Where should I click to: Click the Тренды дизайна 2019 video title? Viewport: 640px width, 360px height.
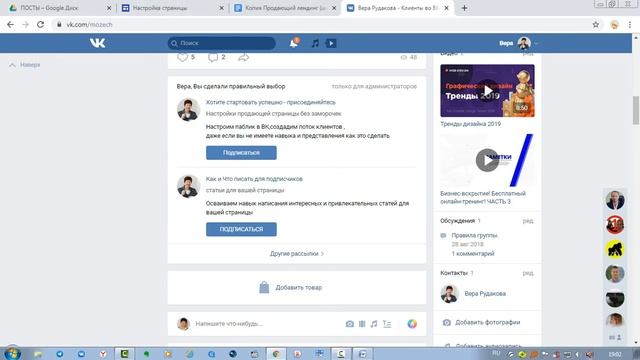(x=471, y=124)
